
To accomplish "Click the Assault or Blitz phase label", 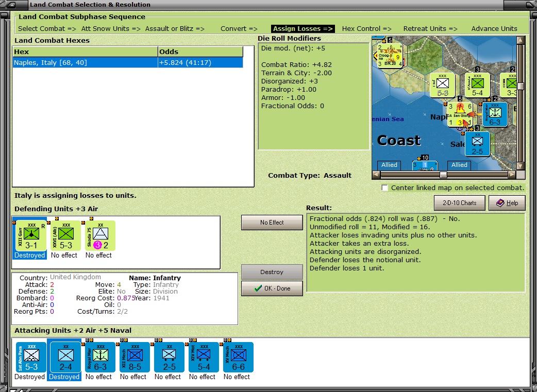I will click(x=175, y=29).
